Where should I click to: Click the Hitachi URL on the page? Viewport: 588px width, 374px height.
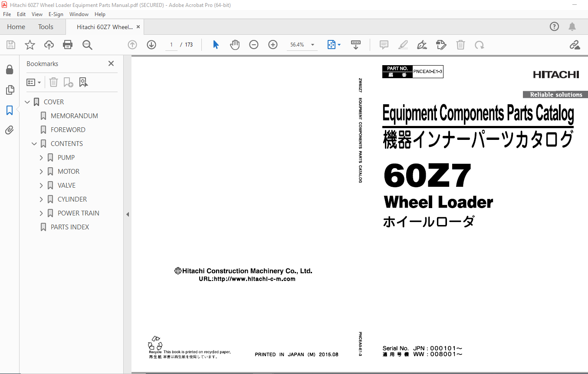(247, 279)
